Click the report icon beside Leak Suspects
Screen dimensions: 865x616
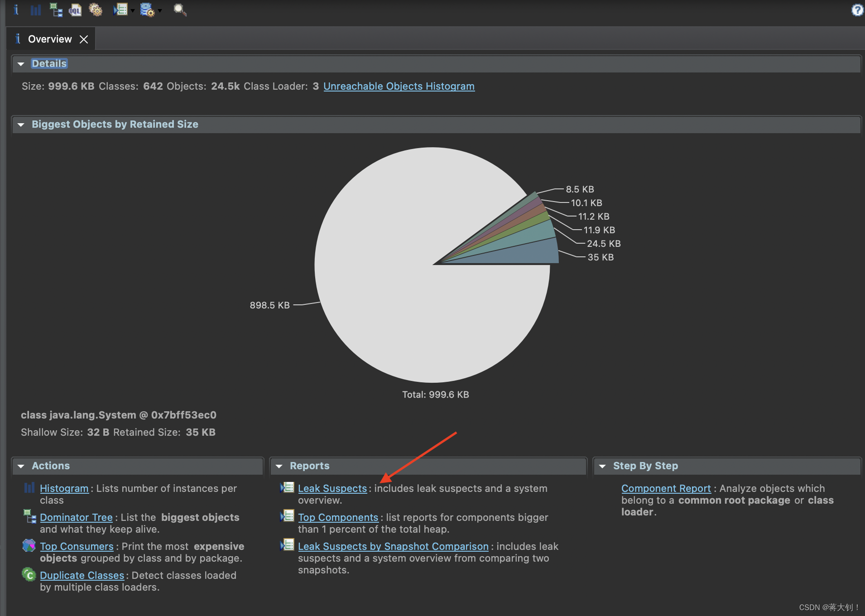click(x=287, y=487)
